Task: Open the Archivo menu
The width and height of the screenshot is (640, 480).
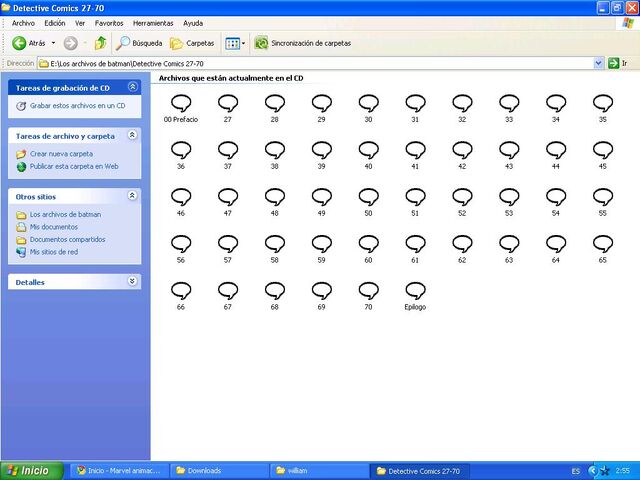Action: [23, 23]
